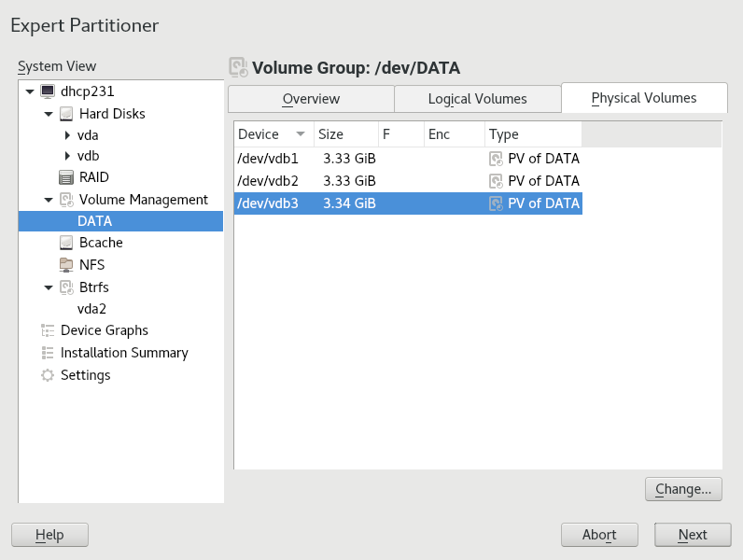This screenshot has width=743, height=560.
Task: Expand the vda disk node
Action: pos(67,135)
